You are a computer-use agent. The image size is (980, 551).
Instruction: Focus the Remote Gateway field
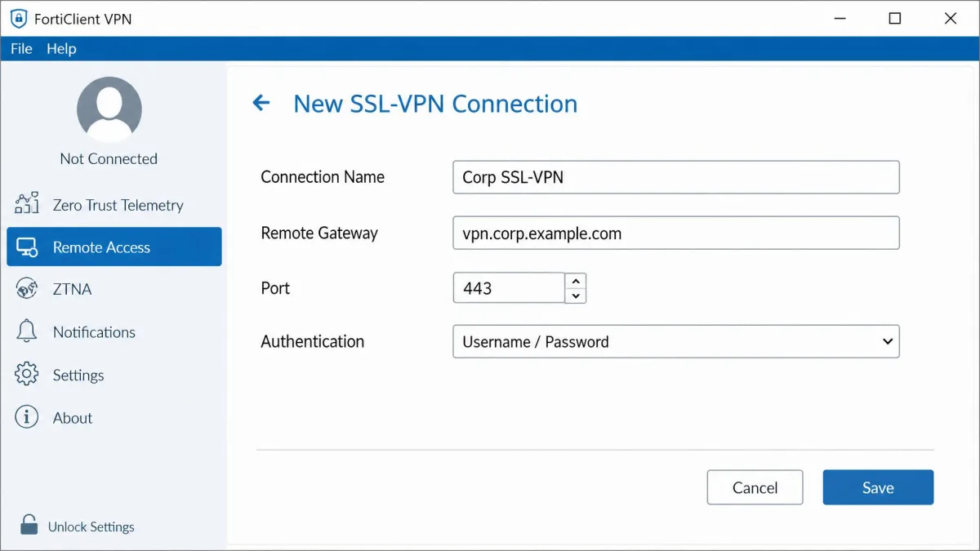675,233
